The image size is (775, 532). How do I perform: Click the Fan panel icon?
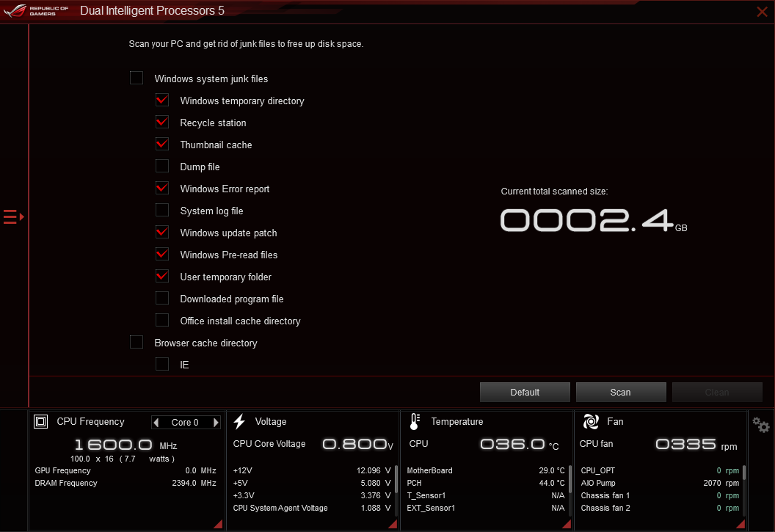coord(591,422)
